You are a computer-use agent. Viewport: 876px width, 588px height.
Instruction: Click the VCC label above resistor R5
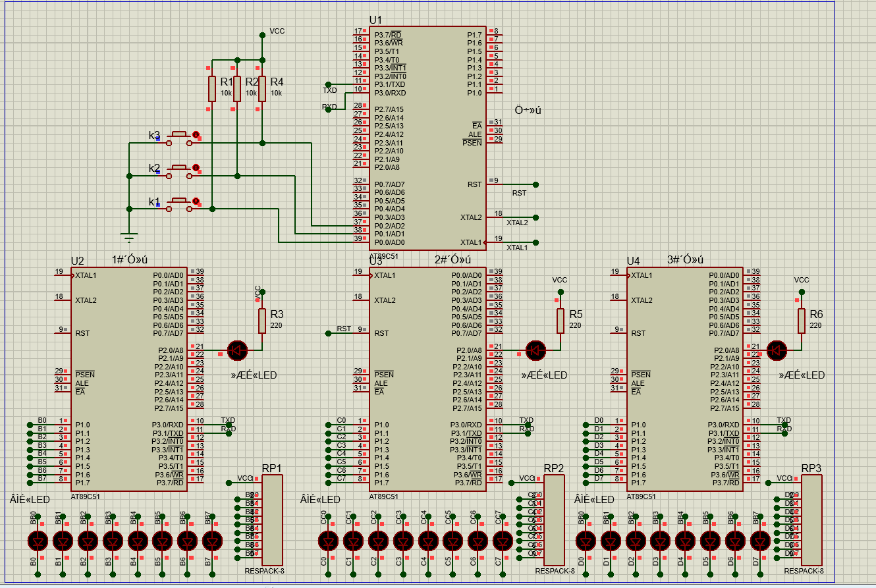point(560,280)
